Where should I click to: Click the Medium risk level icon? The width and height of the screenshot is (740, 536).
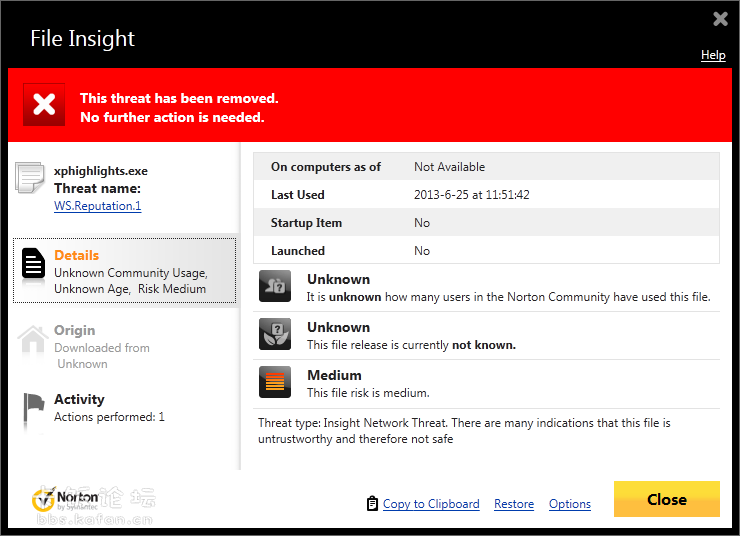click(275, 382)
